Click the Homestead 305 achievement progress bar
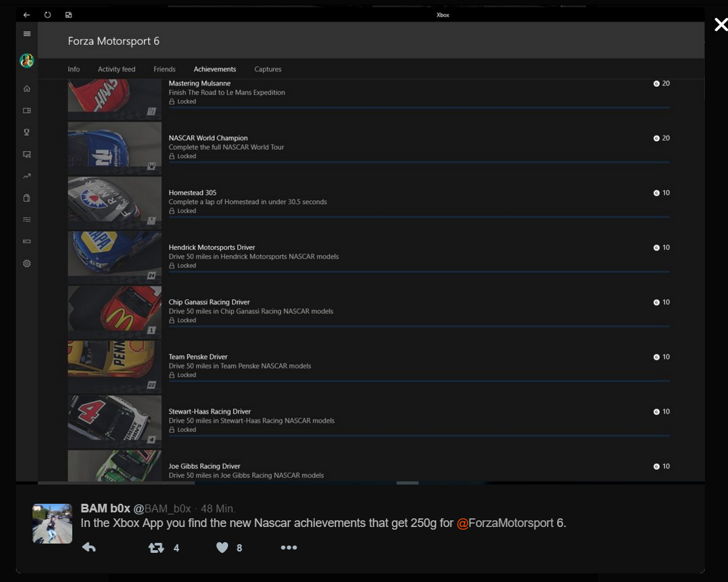The image size is (728, 582). tap(418, 217)
